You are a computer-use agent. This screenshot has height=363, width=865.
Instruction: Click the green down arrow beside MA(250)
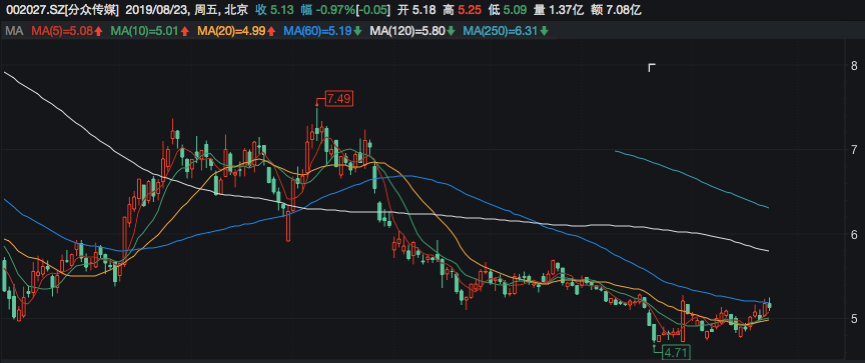click(x=544, y=31)
